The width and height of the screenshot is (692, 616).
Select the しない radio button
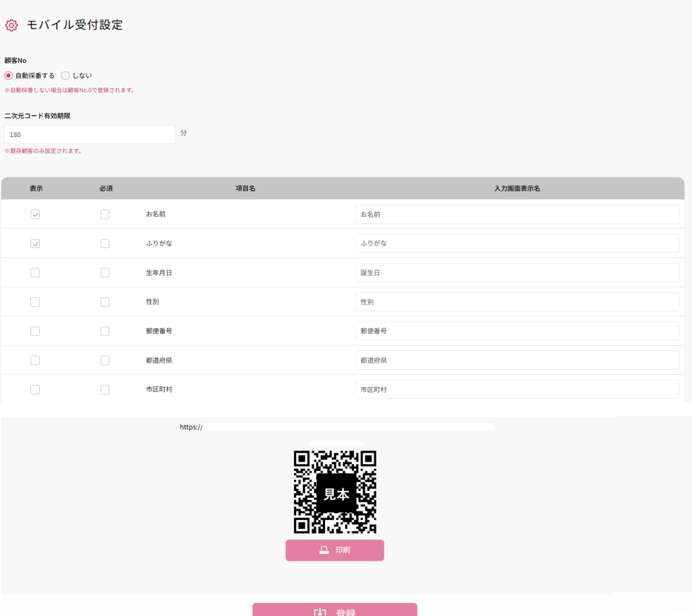pos(66,76)
